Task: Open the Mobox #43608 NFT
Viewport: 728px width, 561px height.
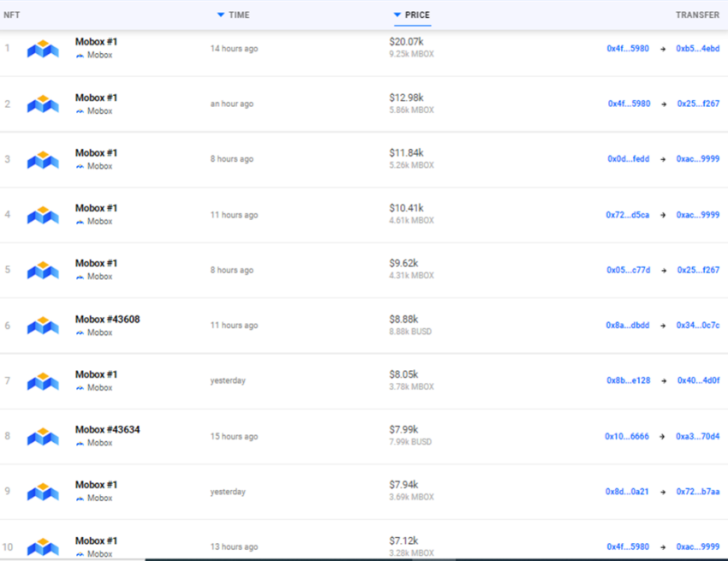Action: (x=107, y=319)
